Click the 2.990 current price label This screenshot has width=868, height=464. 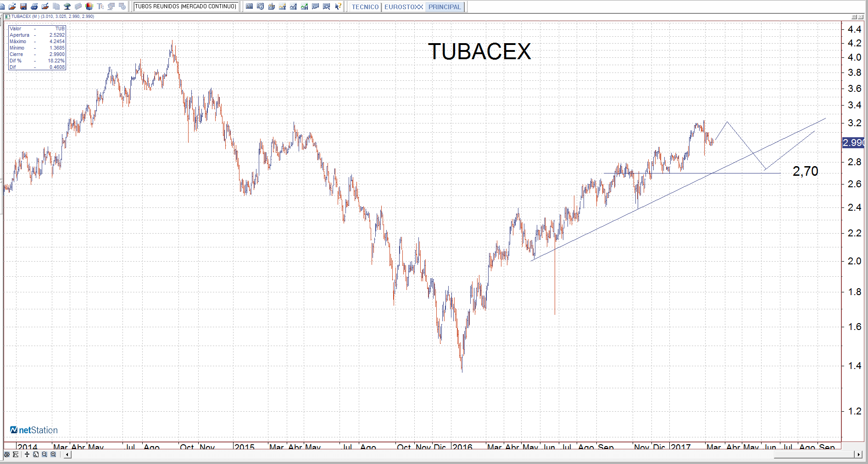[853, 143]
